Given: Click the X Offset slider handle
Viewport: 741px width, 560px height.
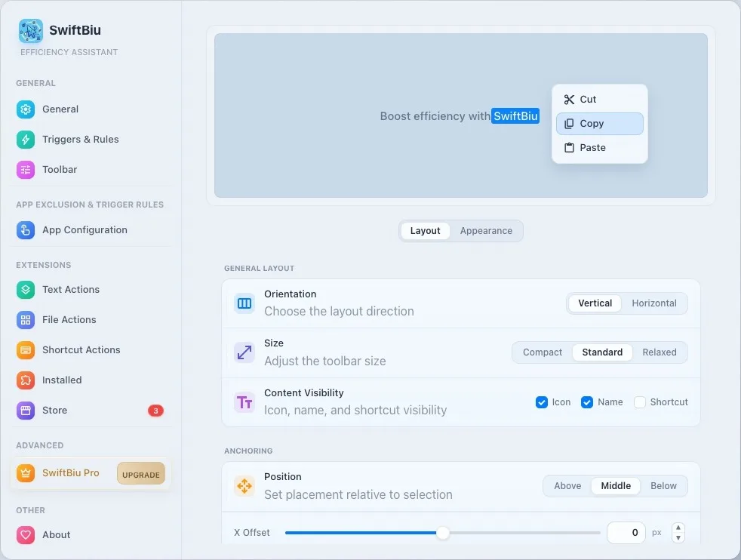Looking at the screenshot, I should pyautogui.click(x=443, y=533).
